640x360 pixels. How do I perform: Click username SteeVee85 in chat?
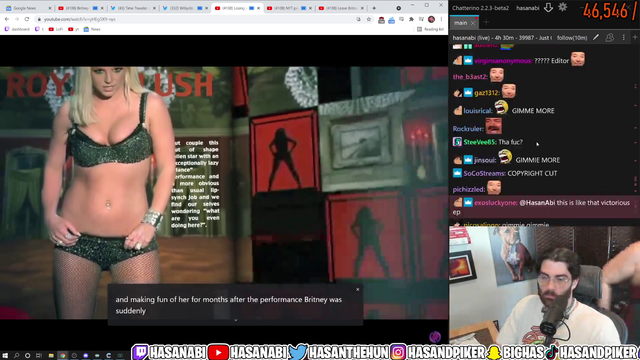[479, 142]
